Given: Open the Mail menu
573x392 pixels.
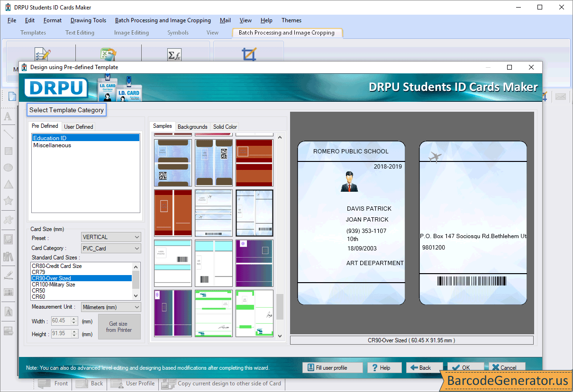Looking at the screenshot, I should click(x=226, y=20).
